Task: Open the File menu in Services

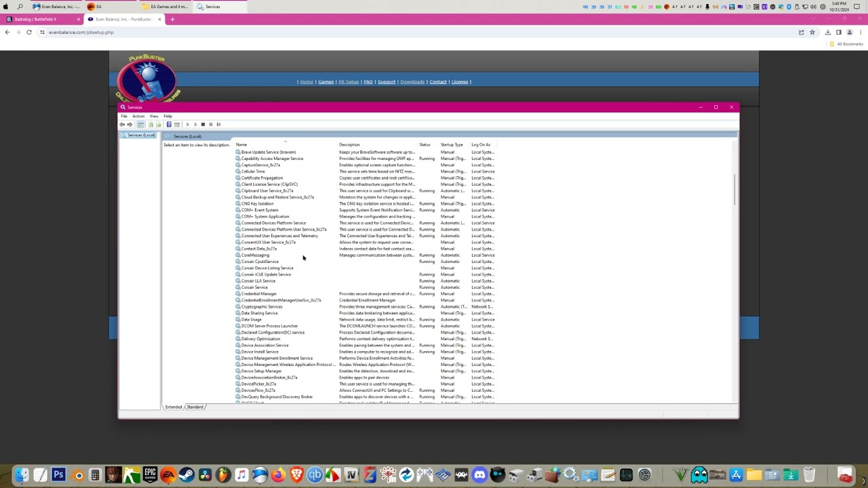Action: (x=124, y=116)
